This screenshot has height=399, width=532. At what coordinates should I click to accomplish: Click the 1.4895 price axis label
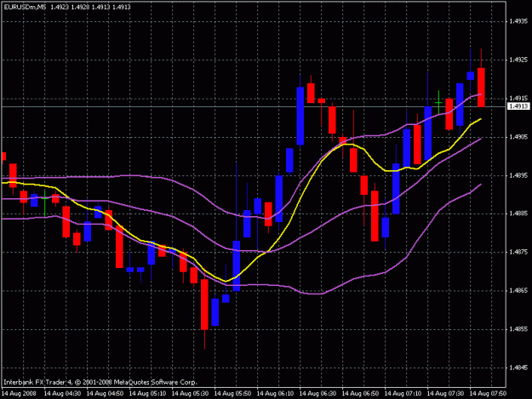coord(518,175)
